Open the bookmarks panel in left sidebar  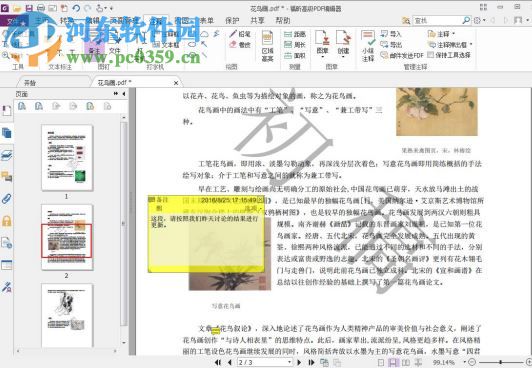(6, 110)
